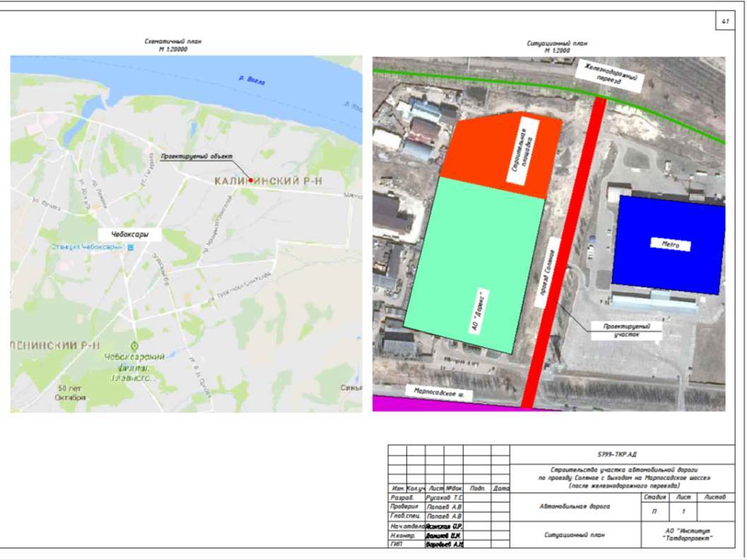
Task: Click the КАЛИНИНСКИЙ Р-Н district label
Action: click(268, 181)
